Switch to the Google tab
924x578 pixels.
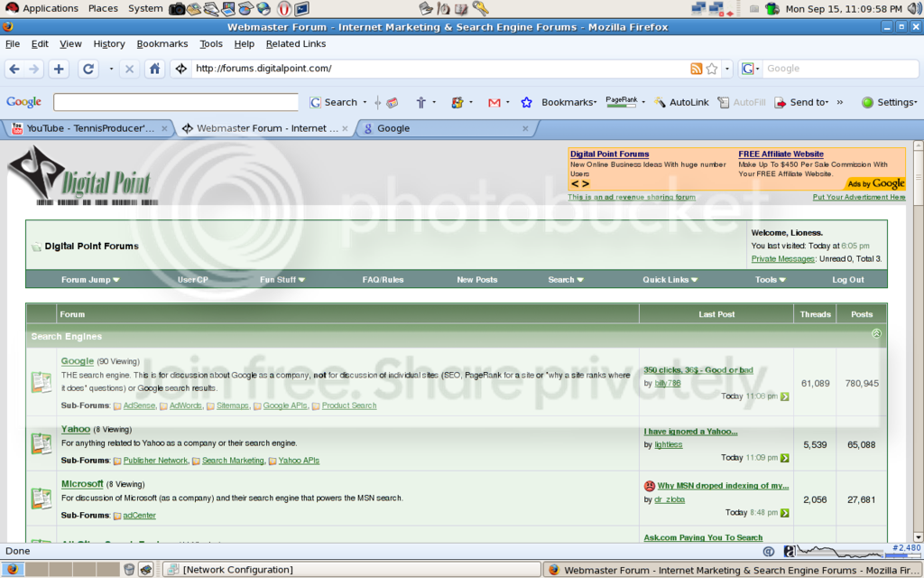(445, 128)
